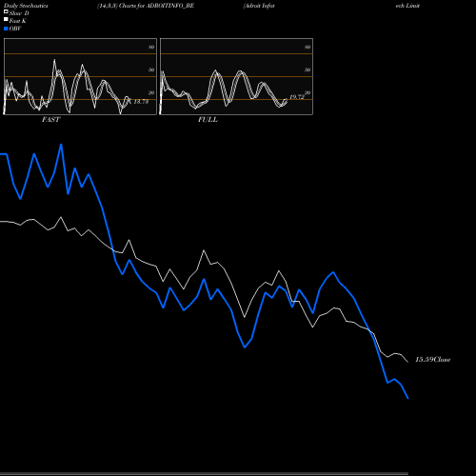Click the 20 axis label in the FAST chart
Image resolution: width=476 pixels, height=476 pixels.
click(151, 92)
